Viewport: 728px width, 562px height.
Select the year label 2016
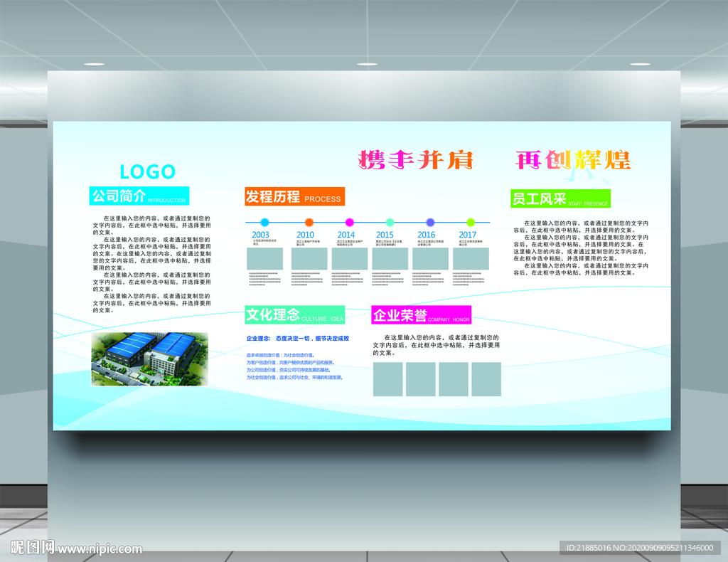[427, 235]
